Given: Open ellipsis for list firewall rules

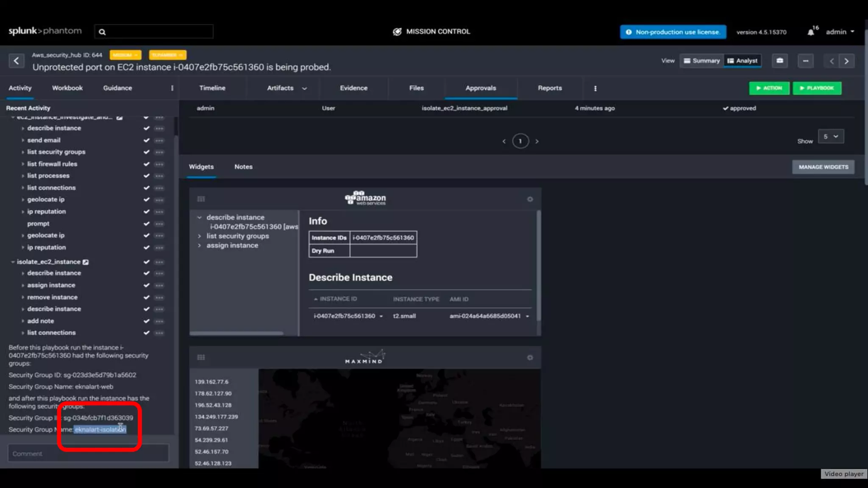Looking at the screenshot, I should click(x=159, y=164).
